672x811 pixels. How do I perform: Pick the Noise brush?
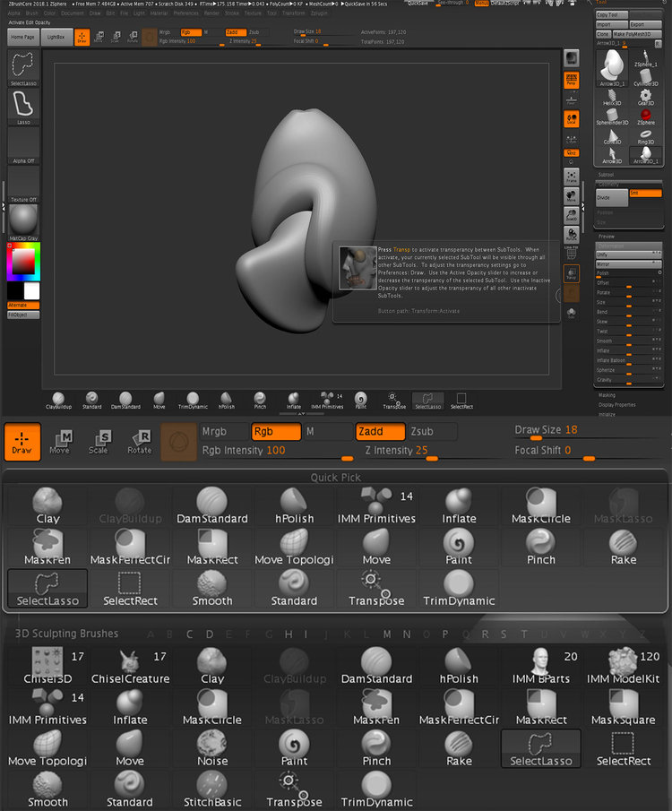pyautogui.click(x=212, y=748)
